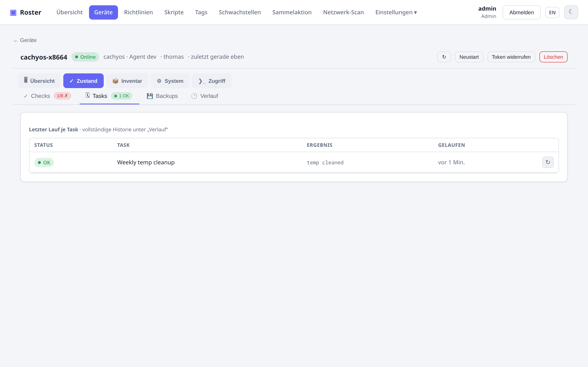Open the Verlauf history tab with clock icon
588x367 pixels.
coord(205,96)
